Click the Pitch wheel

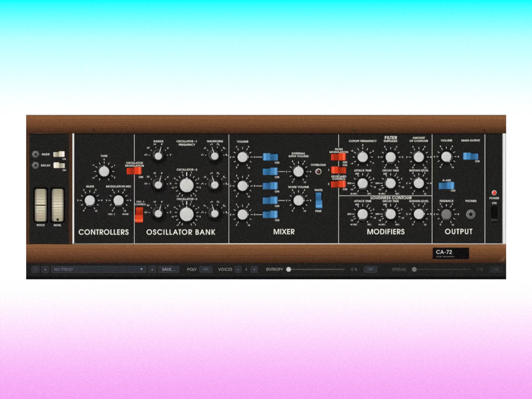point(41,205)
